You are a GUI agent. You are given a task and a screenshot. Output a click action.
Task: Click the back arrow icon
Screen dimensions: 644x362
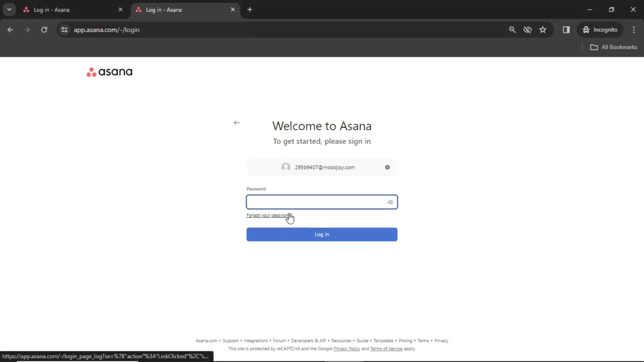236,123
